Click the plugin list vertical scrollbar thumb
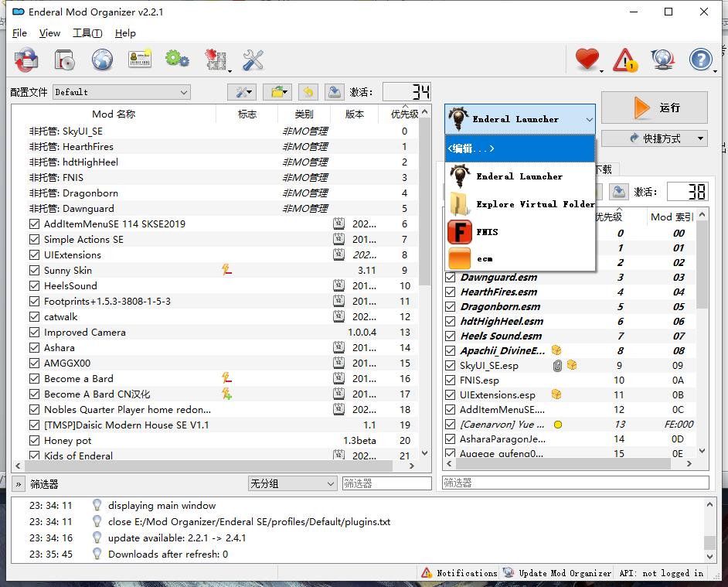 tap(702, 264)
